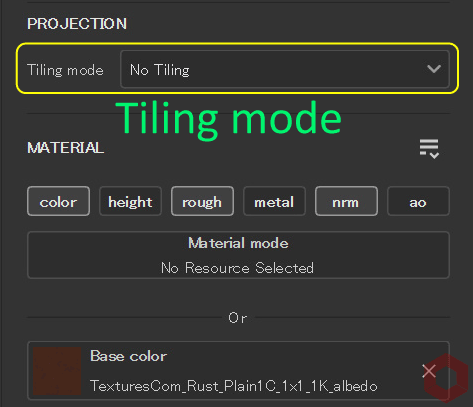Viewport: 473px width, 407px height.
Task: Remove the Base color texture with X icon
Action: click(x=429, y=371)
